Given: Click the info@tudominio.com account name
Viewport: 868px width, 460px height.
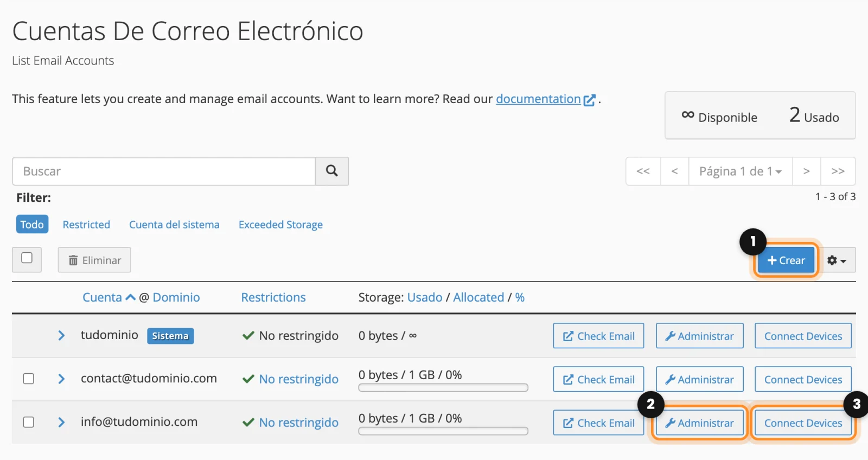Looking at the screenshot, I should point(139,422).
